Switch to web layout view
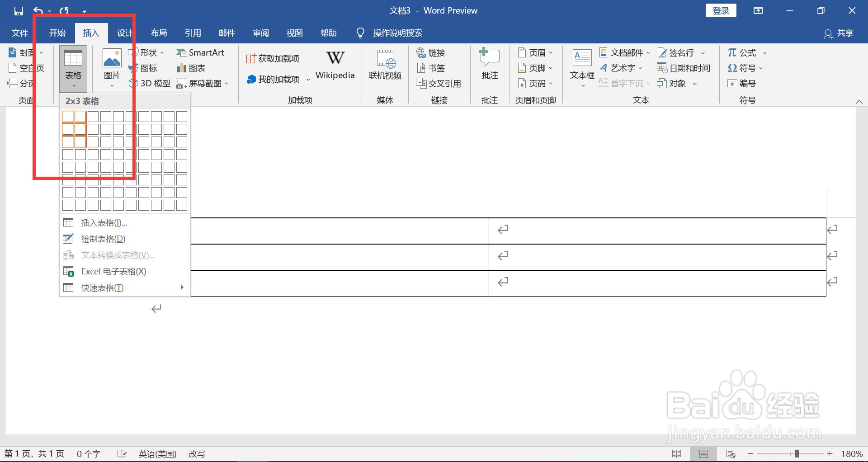Screen dimensions: 868x462 point(731,453)
